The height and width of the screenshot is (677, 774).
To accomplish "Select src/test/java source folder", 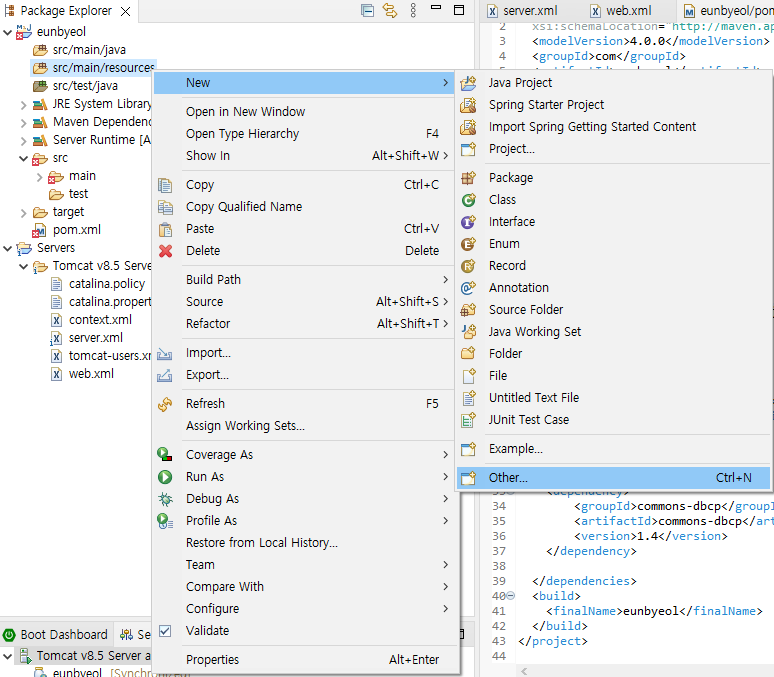I will click(x=85, y=86).
